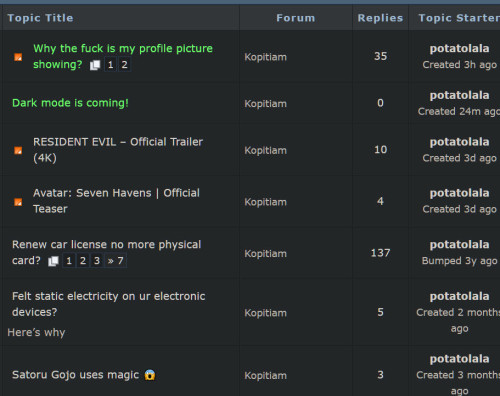Go to page 1 of profile picture topic
The image size is (500, 396).
click(x=111, y=65)
